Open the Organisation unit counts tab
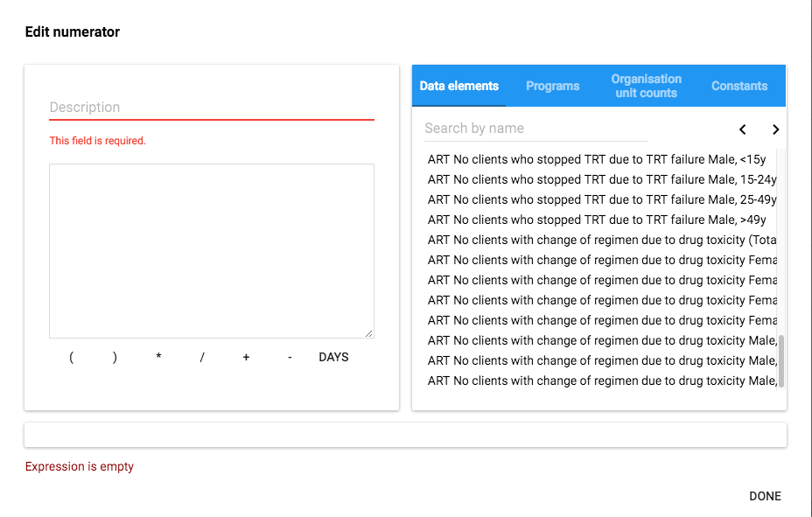 point(646,86)
